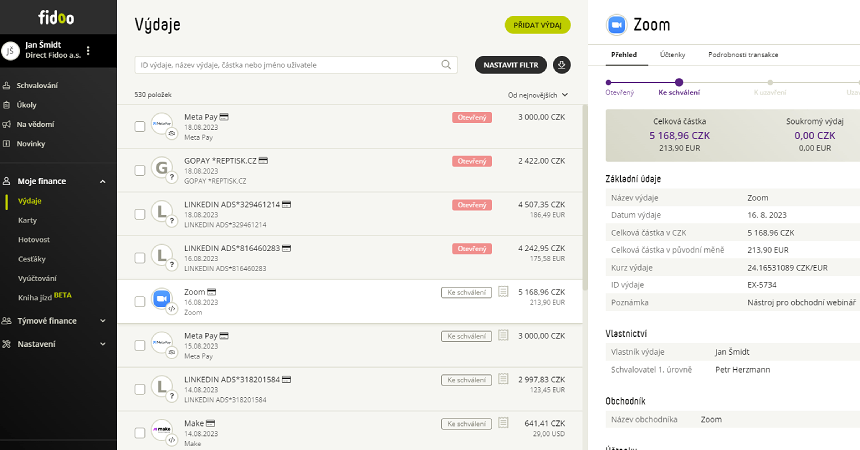
Task: Click the NASTAVIT FILTR button
Action: tap(511, 65)
